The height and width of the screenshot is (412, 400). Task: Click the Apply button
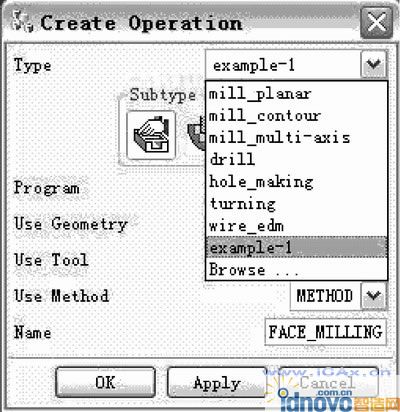pos(217,382)
